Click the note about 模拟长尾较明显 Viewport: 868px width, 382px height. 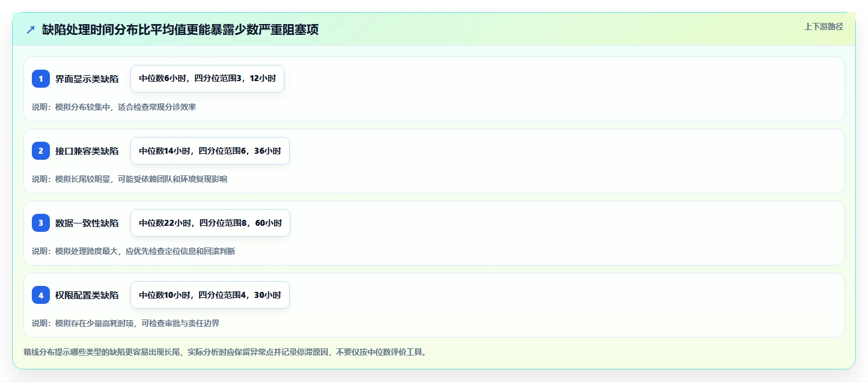tap(129, 179)
